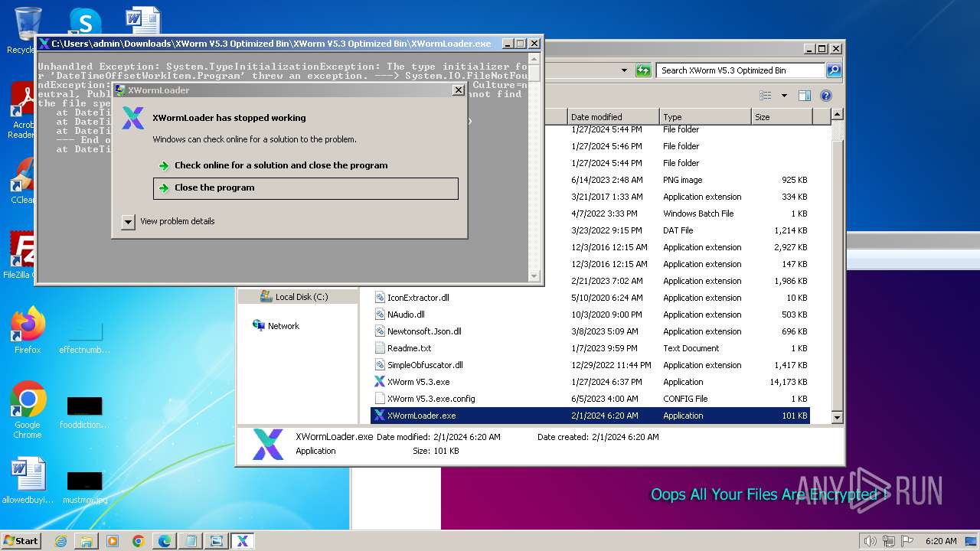Select the mustmm.jpg desktop file

coord(85,487)
